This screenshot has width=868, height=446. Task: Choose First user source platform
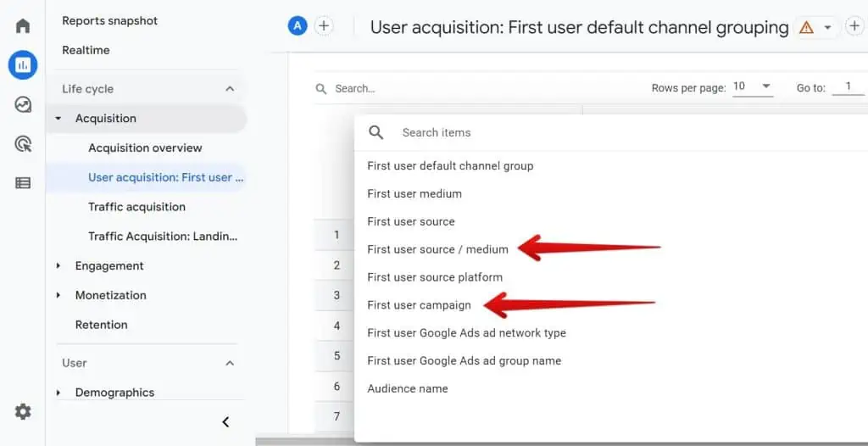point(435,277)
